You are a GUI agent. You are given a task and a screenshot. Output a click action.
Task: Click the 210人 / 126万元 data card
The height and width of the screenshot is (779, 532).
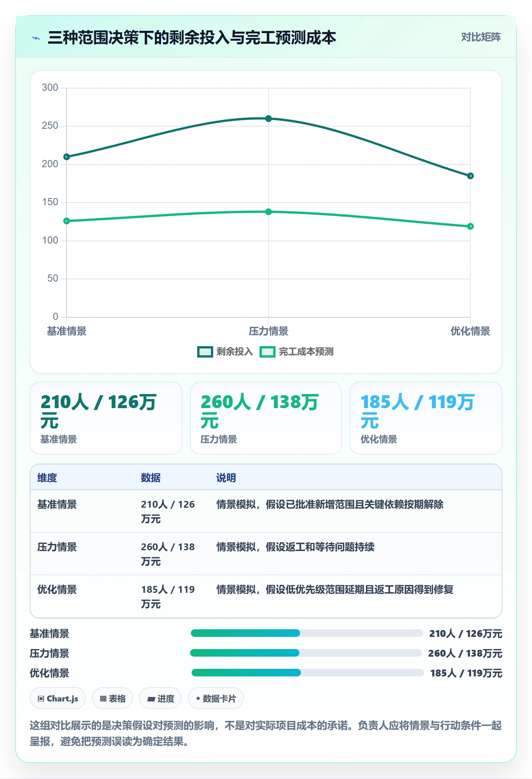[x=106, y=418]
